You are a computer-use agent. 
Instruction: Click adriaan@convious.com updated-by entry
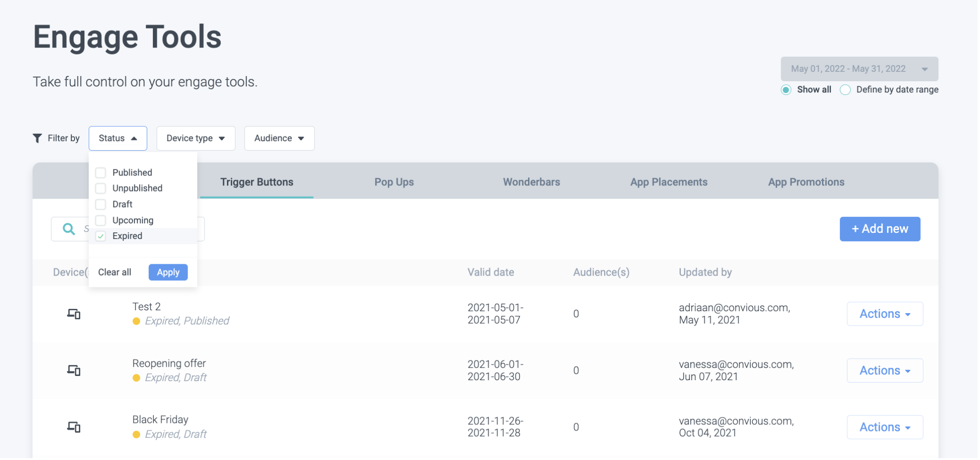(x=734, y=314)
